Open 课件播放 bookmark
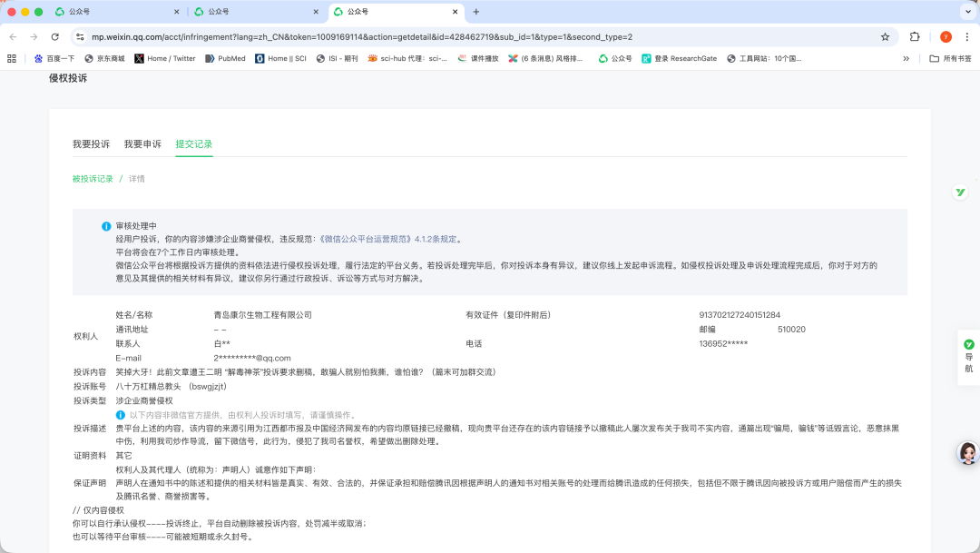 click(478, 58)
